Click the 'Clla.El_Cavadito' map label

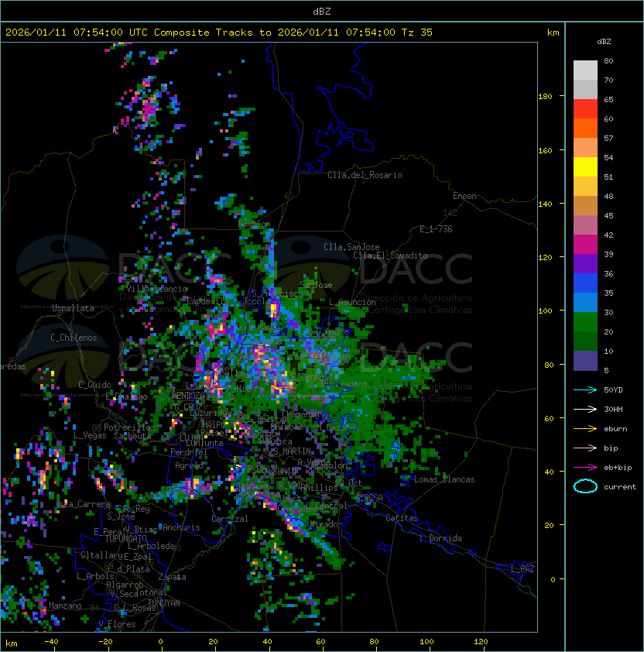pos(390,256)
